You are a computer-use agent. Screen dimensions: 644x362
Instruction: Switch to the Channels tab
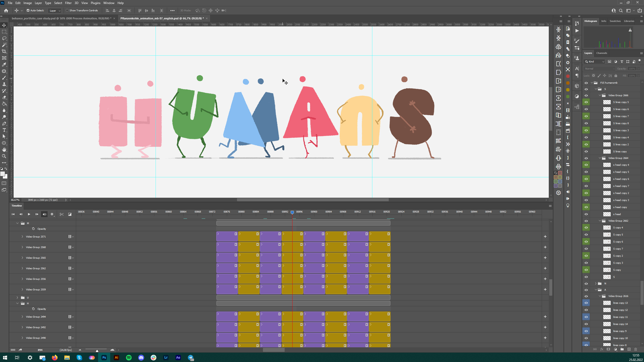602,53
